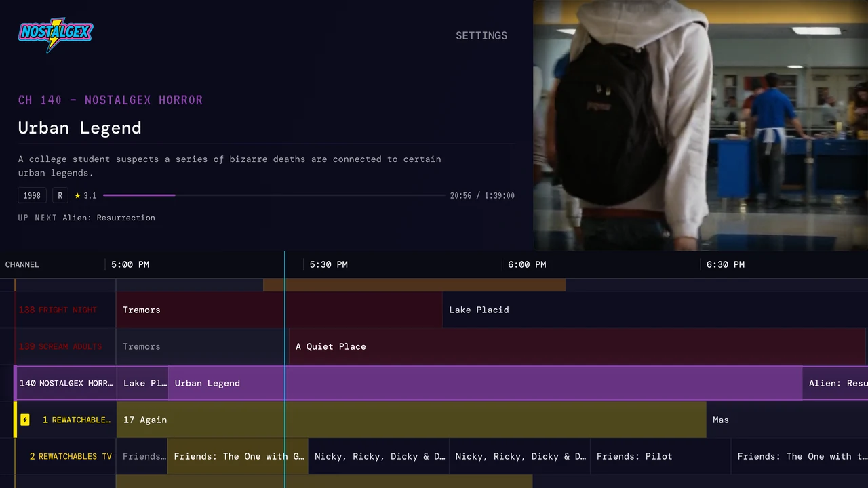Click the 20:56 / 1:39:00 elapsed time
The width and height of the screenshot is (868, 488).
(482, 195)
